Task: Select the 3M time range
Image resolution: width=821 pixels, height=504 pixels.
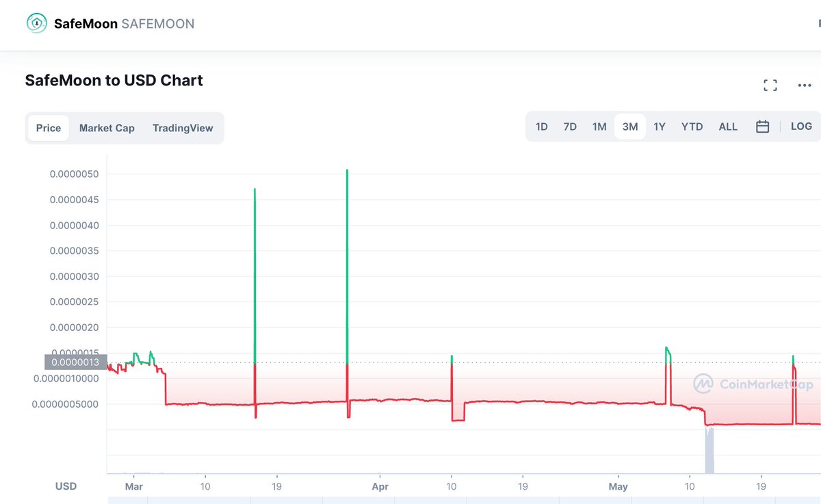Action: (x=630, y=127)
